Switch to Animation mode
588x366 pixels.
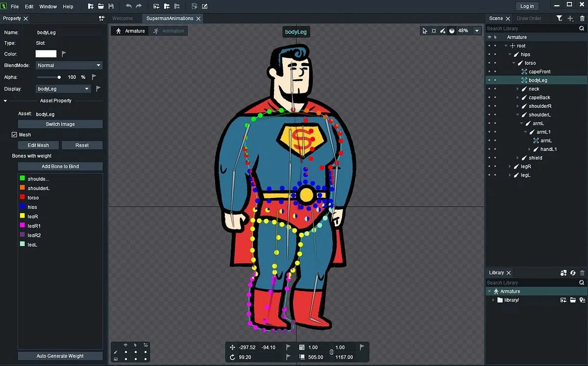click(168, 31)
